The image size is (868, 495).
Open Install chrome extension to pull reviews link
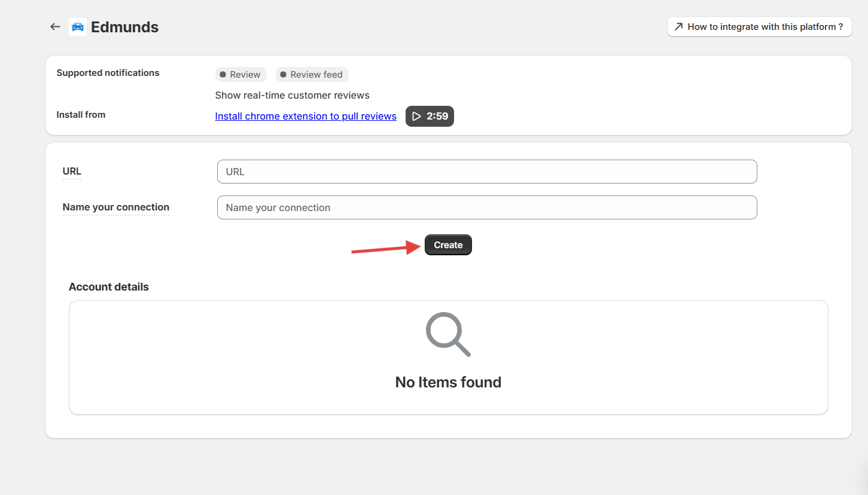[306, 116]
